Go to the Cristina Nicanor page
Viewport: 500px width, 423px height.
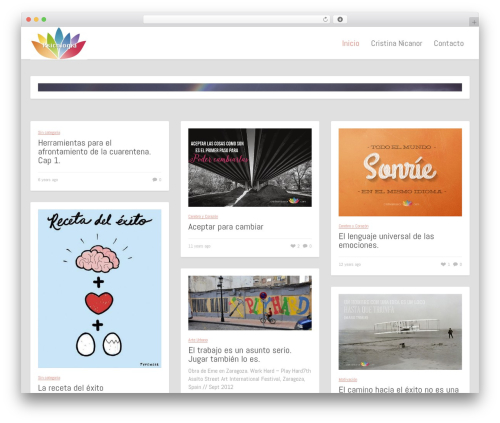point(396,43)
